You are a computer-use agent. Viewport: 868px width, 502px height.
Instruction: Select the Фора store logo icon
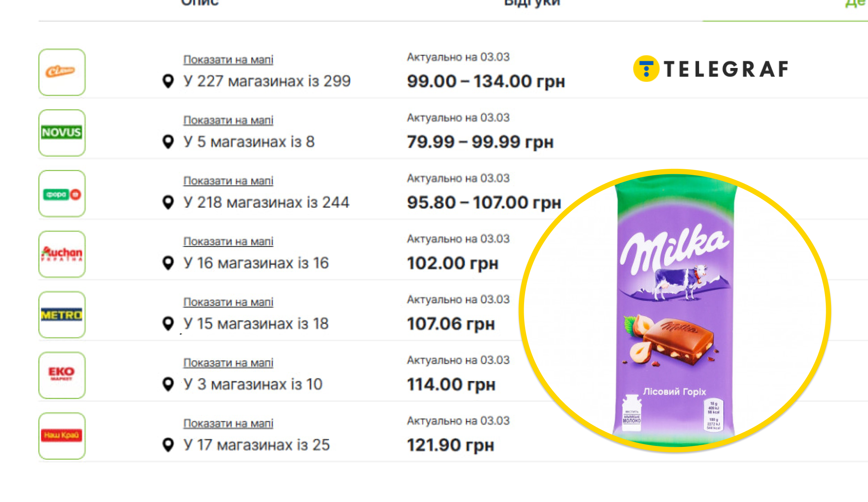coord(62,193)
